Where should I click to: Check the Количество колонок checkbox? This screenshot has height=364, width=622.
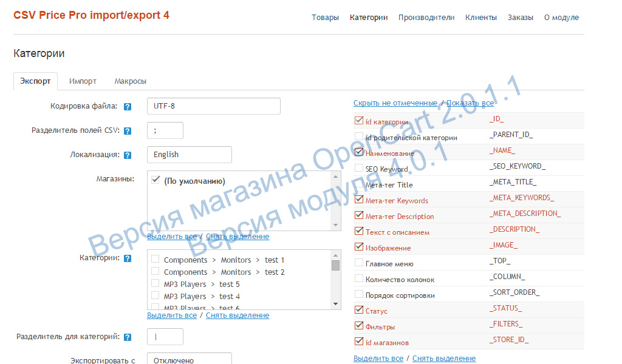[359, 278]
